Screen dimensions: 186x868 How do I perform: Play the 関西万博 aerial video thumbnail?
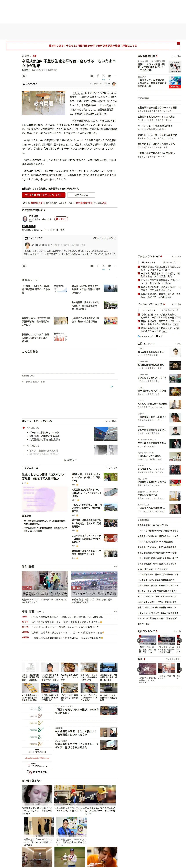pos(94,584)
